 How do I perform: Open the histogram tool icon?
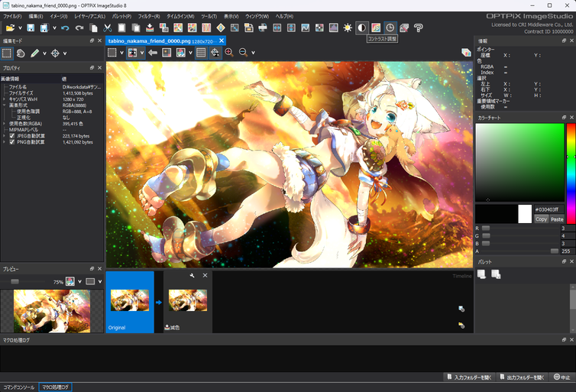[x=334, y=28]
